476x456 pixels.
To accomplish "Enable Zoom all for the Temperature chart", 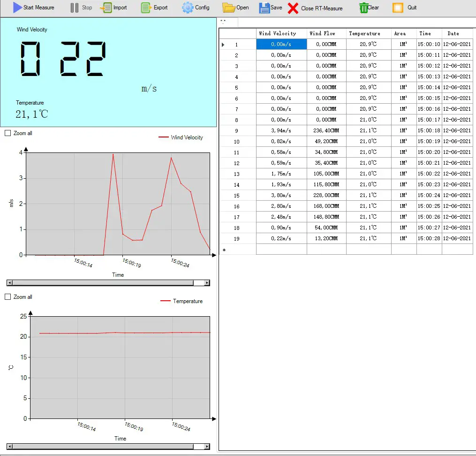I will pos(8,296).
